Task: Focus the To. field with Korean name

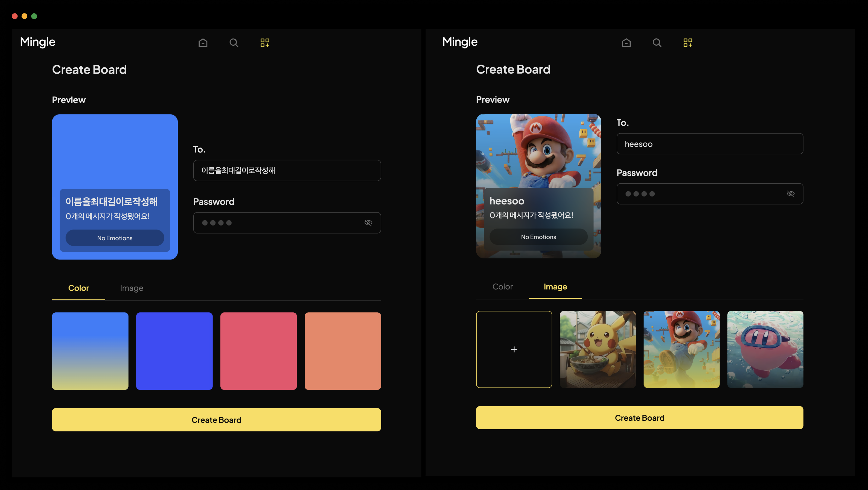Action: click(287, 171)
